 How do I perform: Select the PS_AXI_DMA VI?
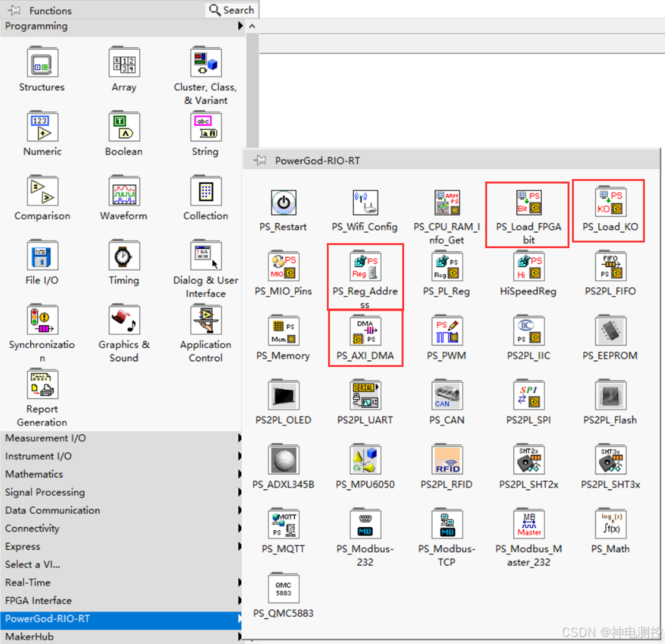pos(365,330)
